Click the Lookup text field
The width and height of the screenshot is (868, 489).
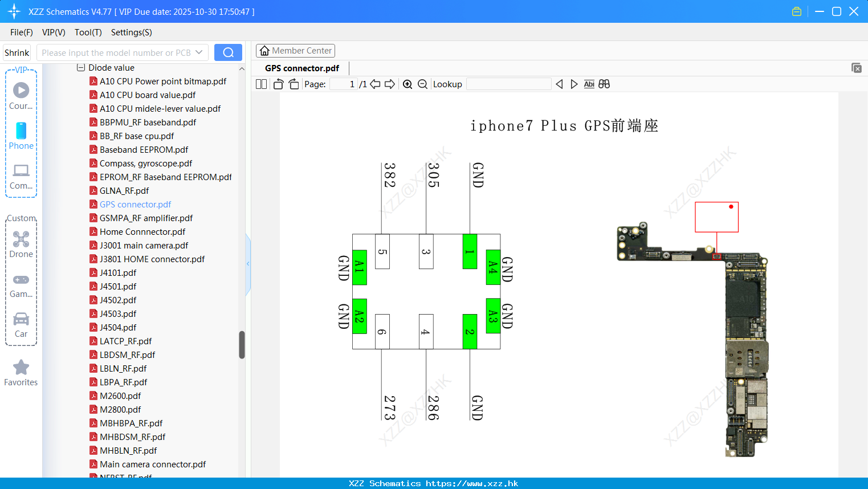[509, 84]
